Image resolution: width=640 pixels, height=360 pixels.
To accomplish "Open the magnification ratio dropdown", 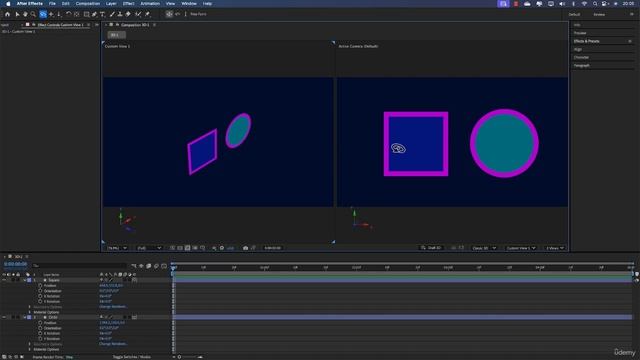I will [117, 248].
